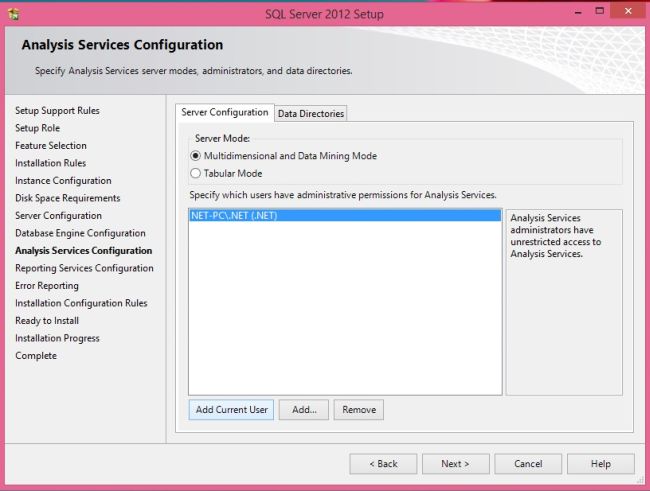
Task: Click Instance Configuration step
Action: (x=63, y=181)
